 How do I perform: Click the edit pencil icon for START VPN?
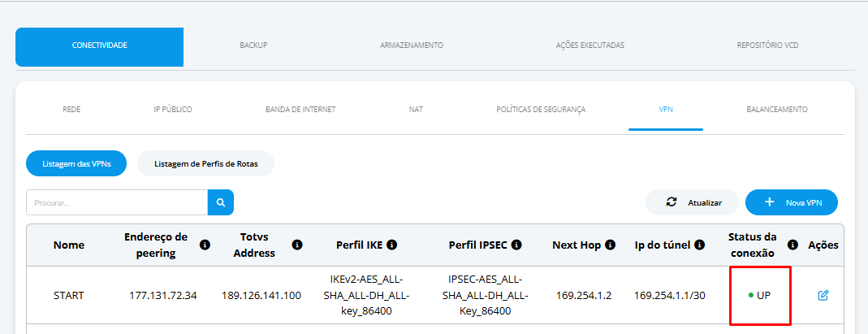point(823,295)
